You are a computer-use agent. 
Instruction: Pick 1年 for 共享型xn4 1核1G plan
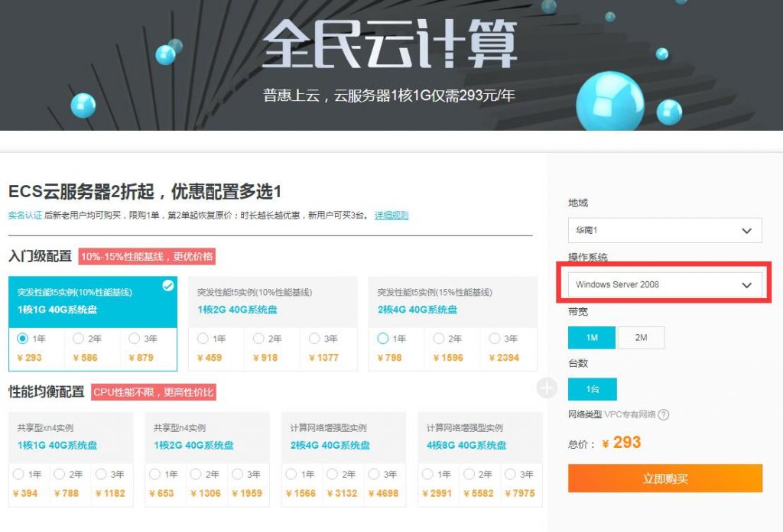[18, 475]
